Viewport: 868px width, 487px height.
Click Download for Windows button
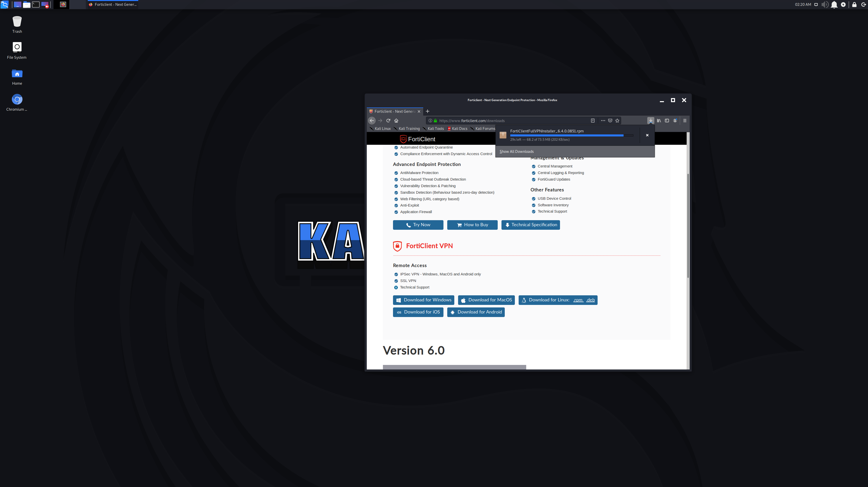423,300
